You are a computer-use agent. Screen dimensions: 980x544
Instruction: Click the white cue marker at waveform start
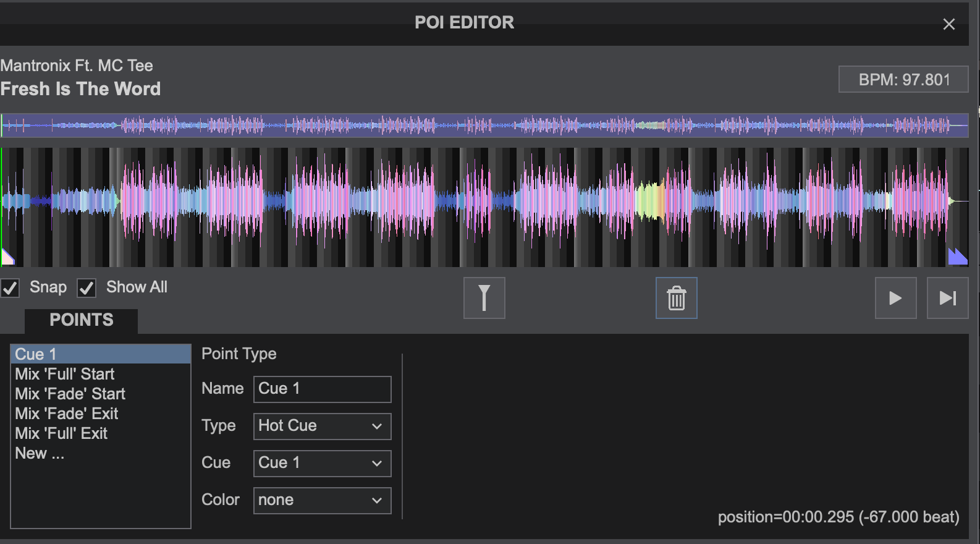click(x=7, y=257)
